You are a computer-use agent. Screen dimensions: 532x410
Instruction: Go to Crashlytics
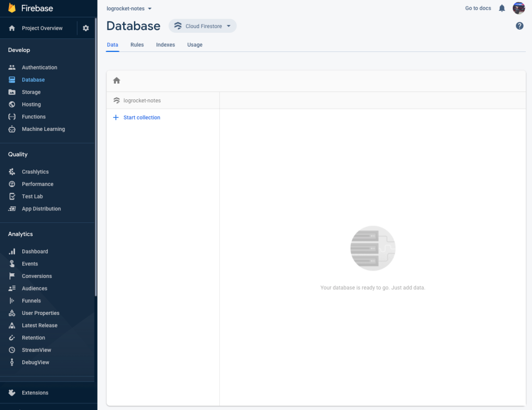[34, 171]
